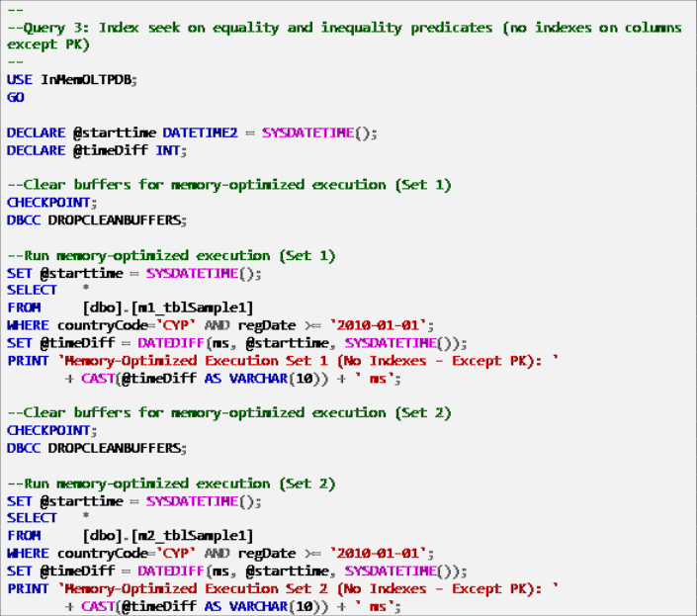Viewport: 697px width, 616px height.
Task: Click the WHERE clause below the m1_tblSample1 line
Action: (220, 325)
